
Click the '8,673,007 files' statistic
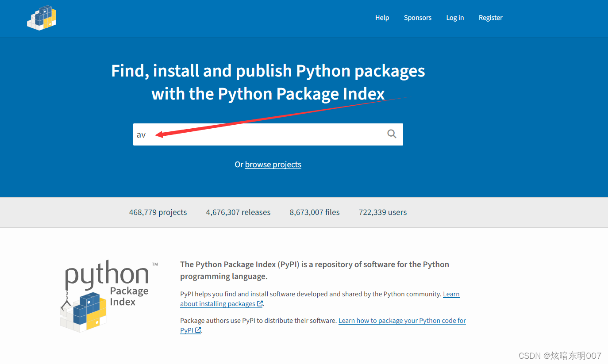coord(315,212)
